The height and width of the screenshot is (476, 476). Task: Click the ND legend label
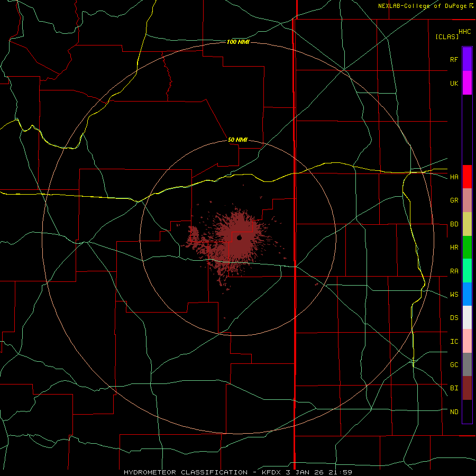[x=454, y=412]
